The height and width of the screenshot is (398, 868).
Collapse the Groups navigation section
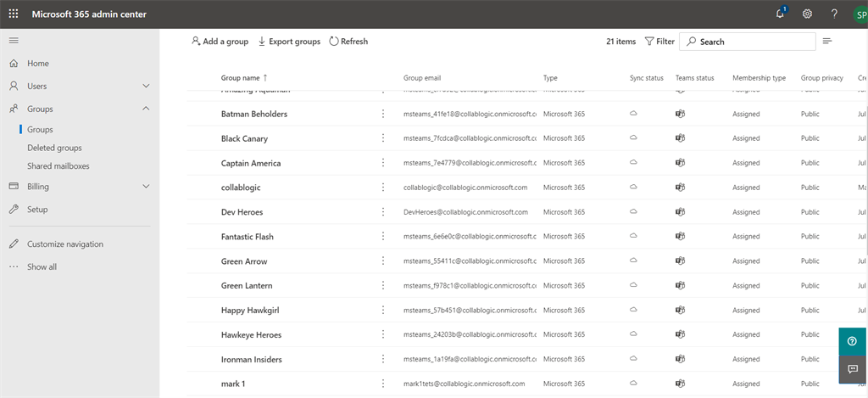tap(146, 109)
